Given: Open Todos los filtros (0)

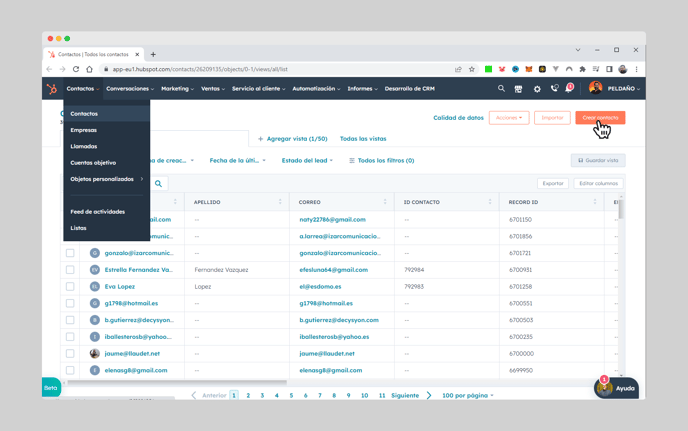Looking at the screenshot, I should coord(381,161).
